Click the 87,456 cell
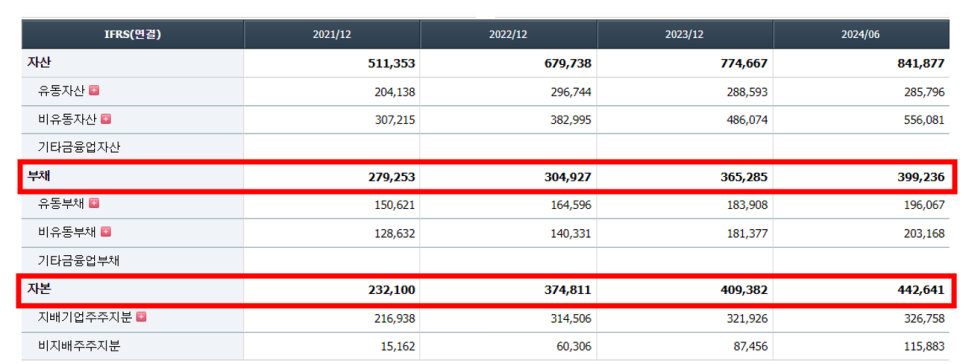 coord(750,347)
